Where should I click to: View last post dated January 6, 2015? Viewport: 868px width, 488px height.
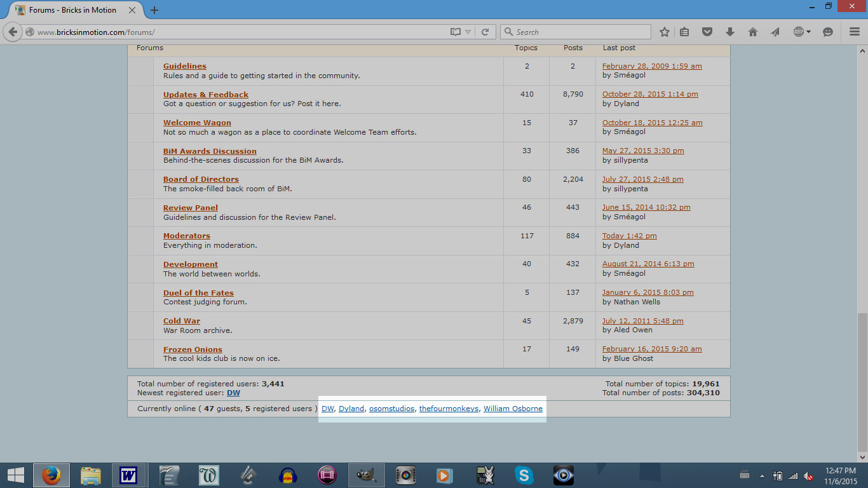pos(648,292)
